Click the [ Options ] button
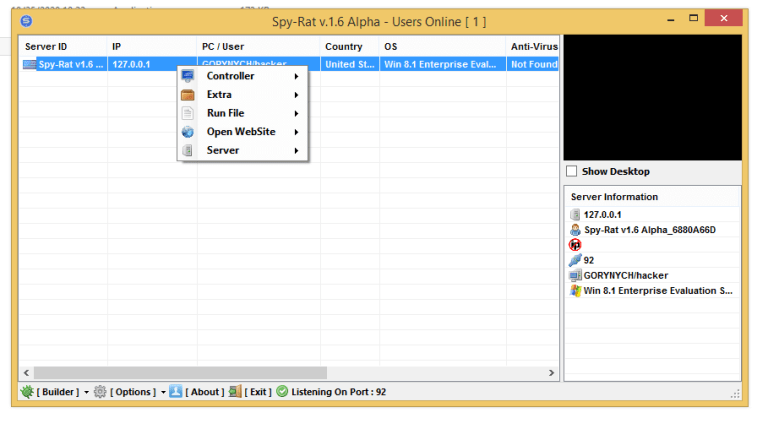Viewport: 768px width, 429px height. (133, 392)
